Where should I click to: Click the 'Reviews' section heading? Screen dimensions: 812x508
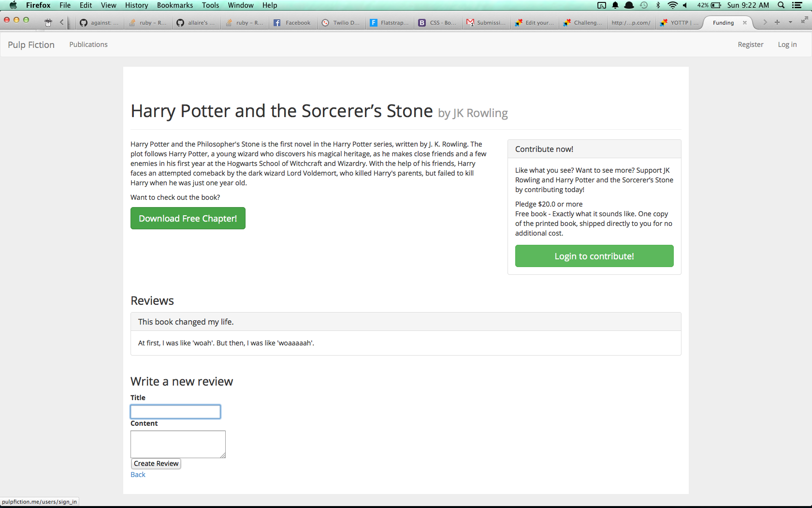click(x=152, y=301)
